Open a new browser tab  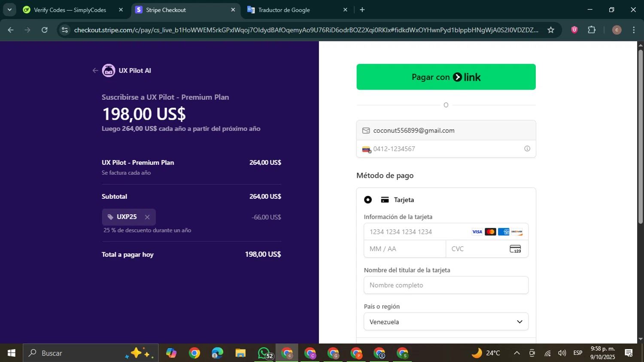[362, 10]
